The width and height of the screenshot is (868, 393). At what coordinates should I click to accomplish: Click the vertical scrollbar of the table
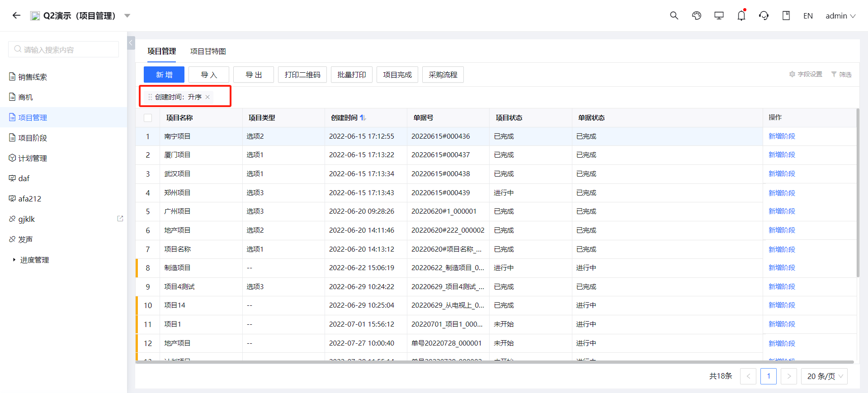tap(858, 192)
